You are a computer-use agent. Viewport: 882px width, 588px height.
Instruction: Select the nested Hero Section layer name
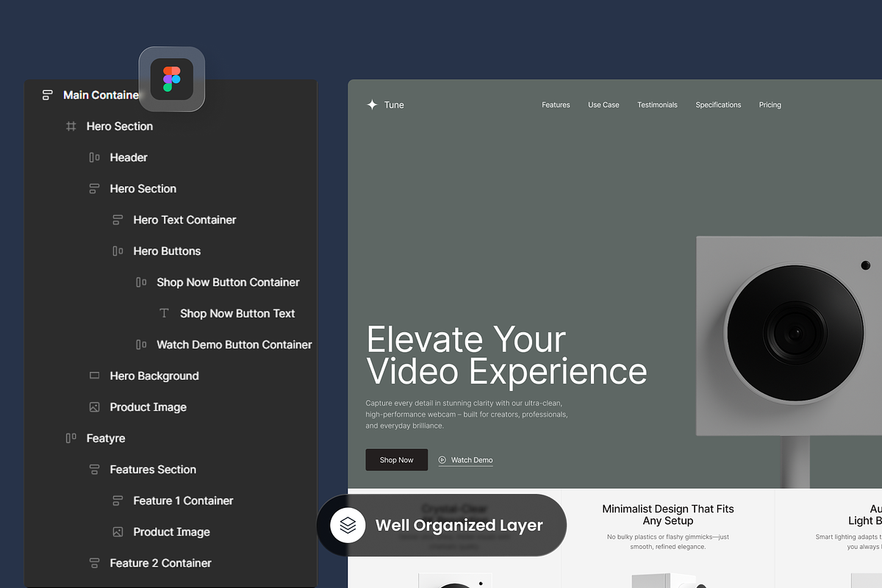(143, 189)
